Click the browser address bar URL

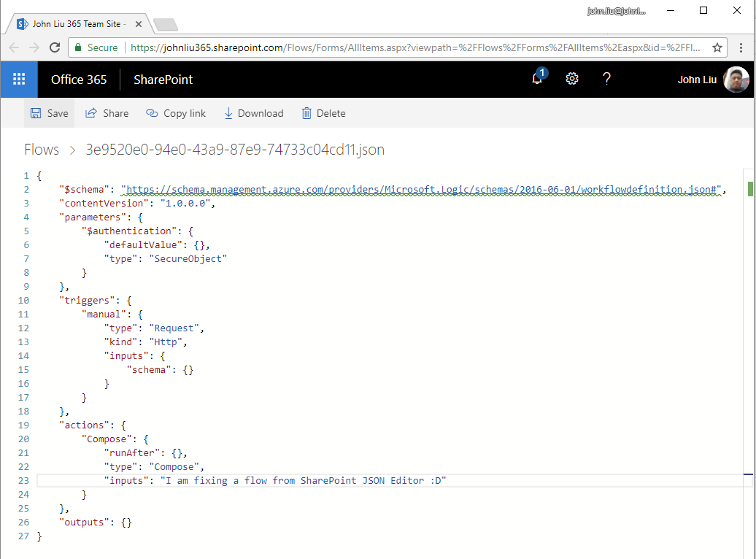point(409,47)
